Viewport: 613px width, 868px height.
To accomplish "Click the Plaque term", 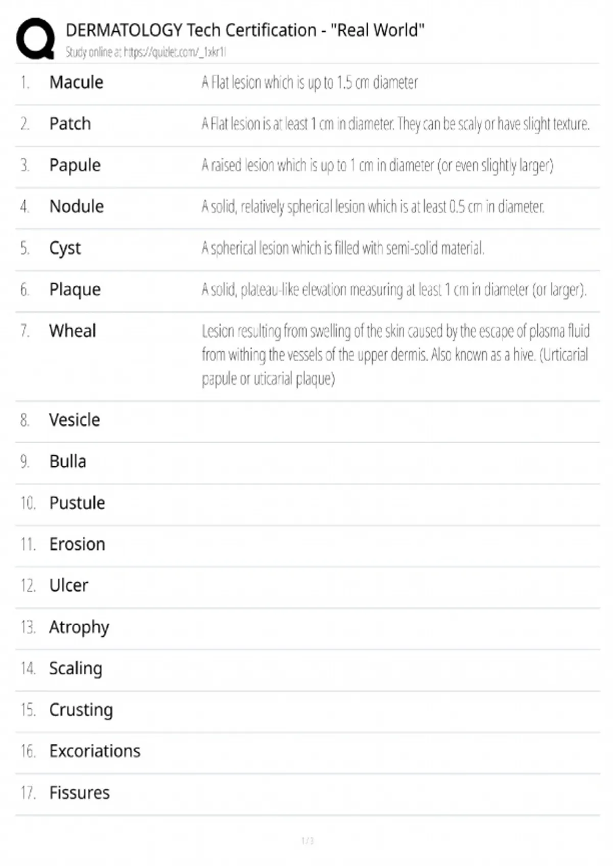I will 75,290.
